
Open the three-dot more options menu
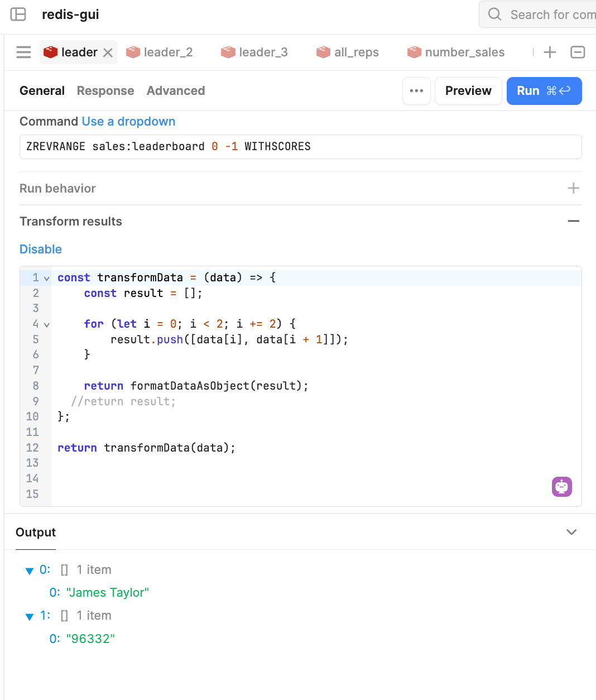416,91
